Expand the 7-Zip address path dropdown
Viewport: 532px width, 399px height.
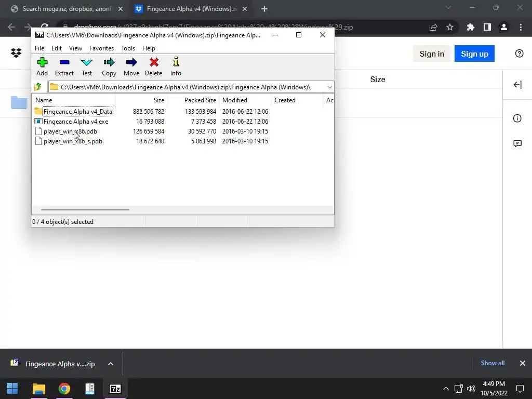click(329, 87)
